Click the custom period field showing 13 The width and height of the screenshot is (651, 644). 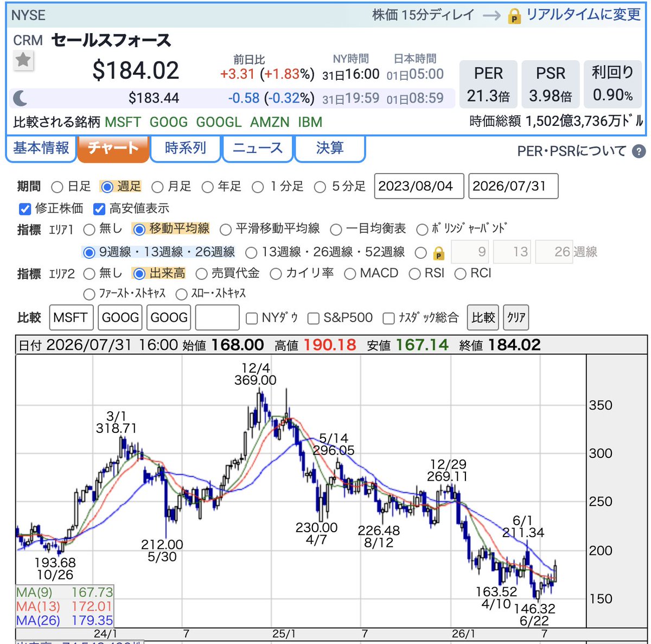tap(512, 252)
